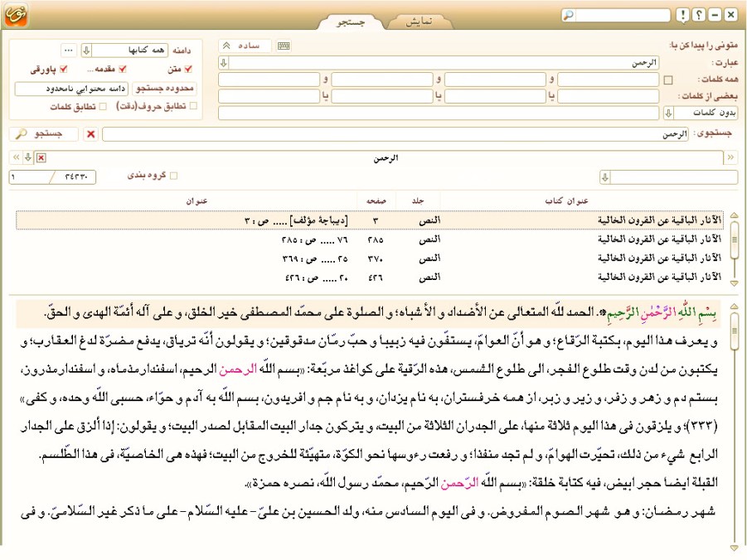Open the three-dots book scope button

click(x=69, y=50)
